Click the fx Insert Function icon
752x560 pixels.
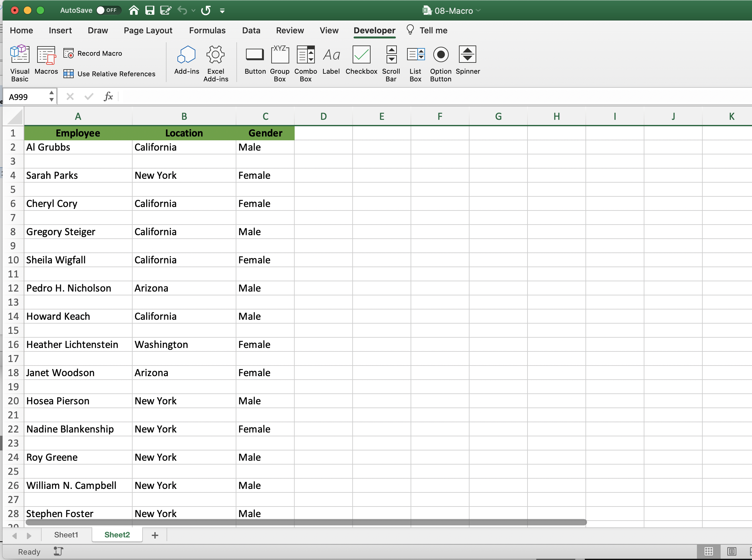pos(108,97)
